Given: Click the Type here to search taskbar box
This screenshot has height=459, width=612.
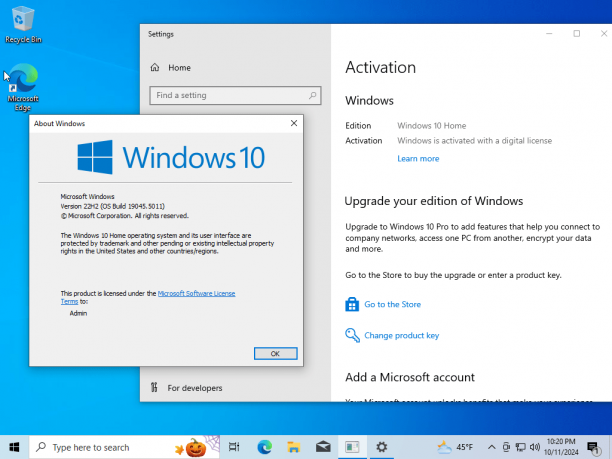Looking at the screenshot, I should pos(124,447).
